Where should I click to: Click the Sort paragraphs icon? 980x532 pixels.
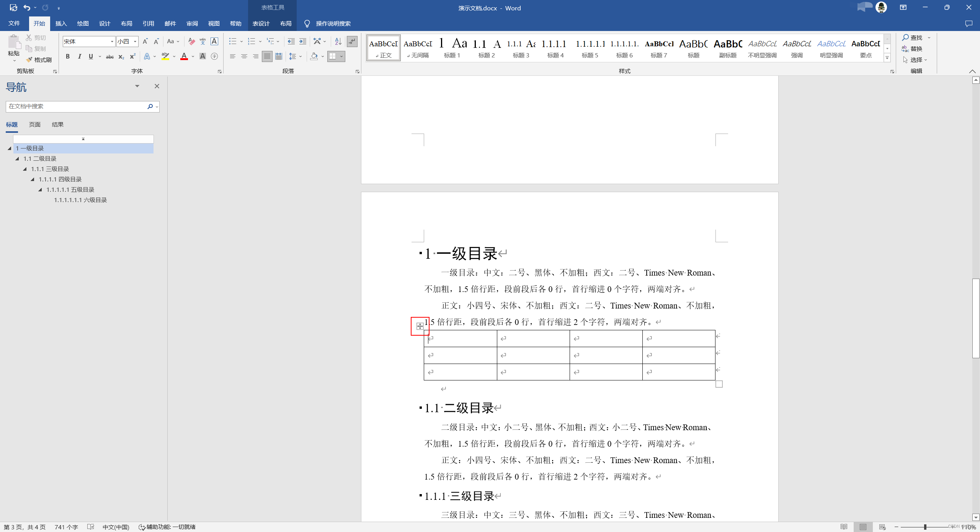(338, 41)
